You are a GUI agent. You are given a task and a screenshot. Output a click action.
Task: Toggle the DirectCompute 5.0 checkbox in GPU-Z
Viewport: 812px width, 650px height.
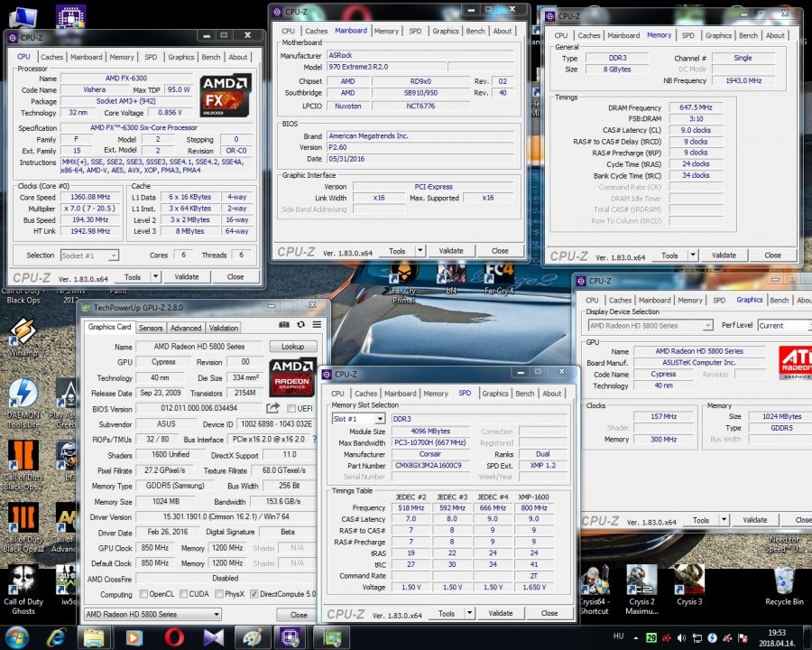[x=254, y=594]
